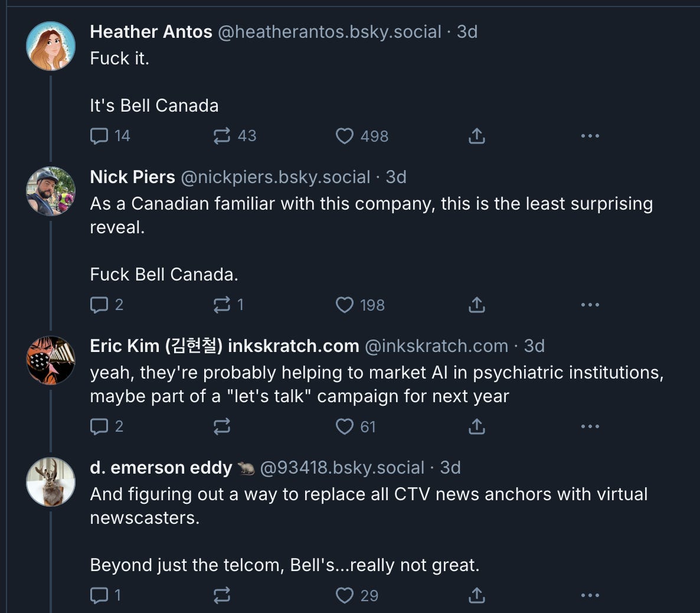Open Heather Antos's profile avatar
The image size is (700, 613).
tap(51, 46)
